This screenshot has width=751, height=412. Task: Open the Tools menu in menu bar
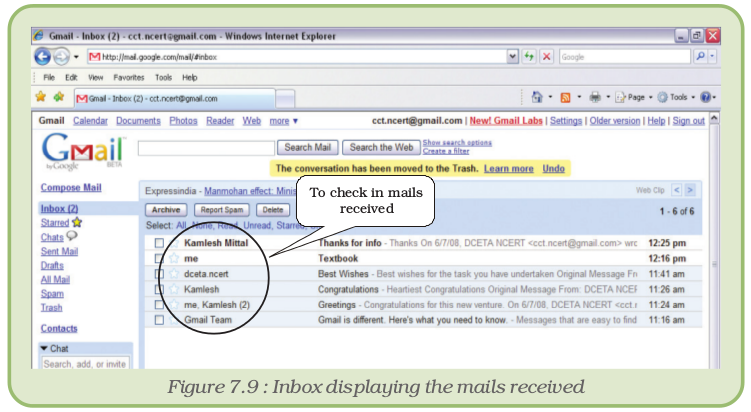pos(163,77)
